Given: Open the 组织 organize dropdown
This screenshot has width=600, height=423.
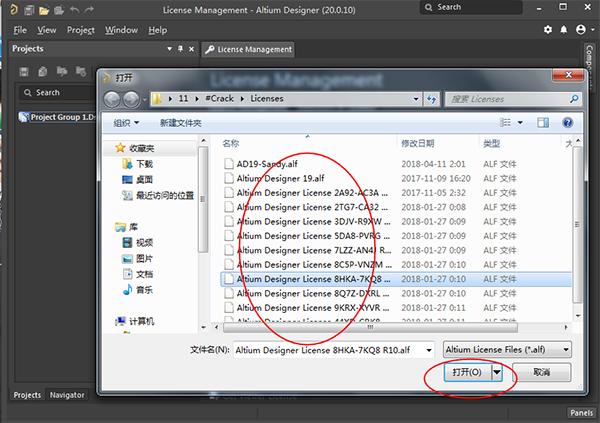Looking at the screenshot, I should [126, 123].
